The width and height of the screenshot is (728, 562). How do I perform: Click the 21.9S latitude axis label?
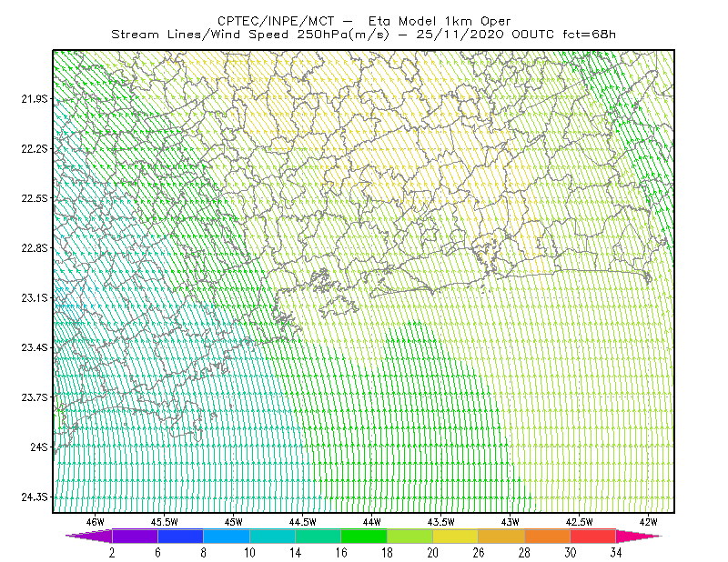(x=35, y=98)
